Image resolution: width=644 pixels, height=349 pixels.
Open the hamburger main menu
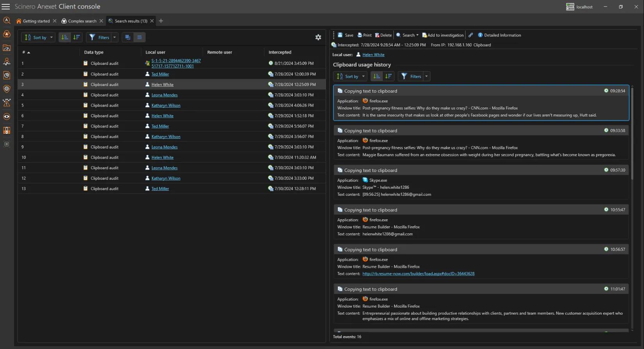[6, 7]
